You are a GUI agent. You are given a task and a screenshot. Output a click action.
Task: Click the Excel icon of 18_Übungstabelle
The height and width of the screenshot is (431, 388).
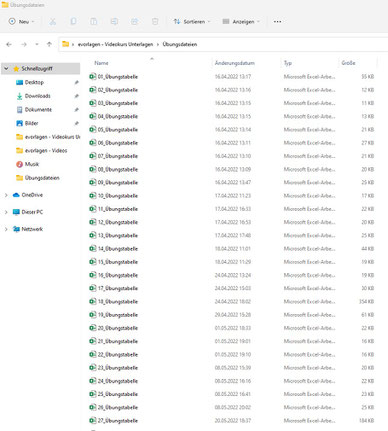(x=93, y=302)
